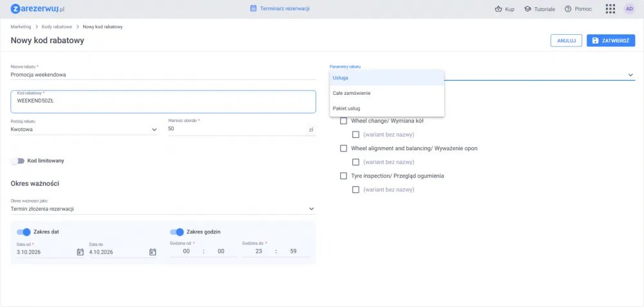
Task: Go to Marketing breadcrumb
Action: point(21,26)
